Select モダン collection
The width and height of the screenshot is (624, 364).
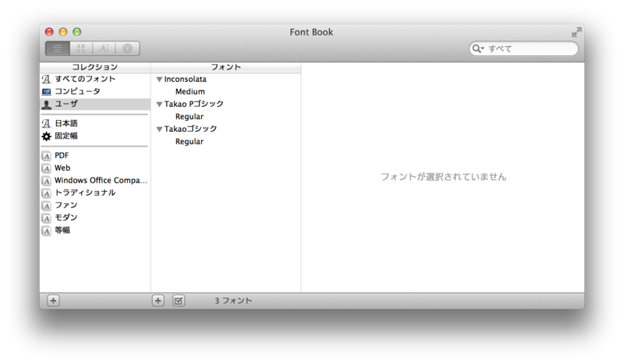tap(94, 217)
